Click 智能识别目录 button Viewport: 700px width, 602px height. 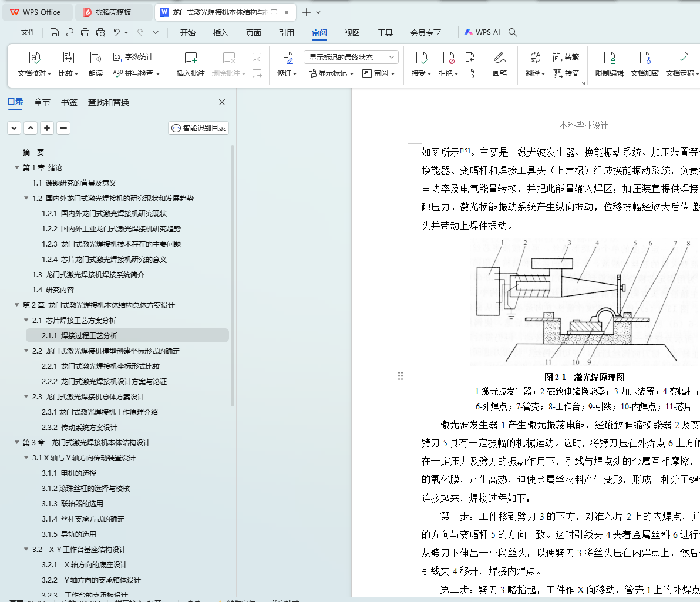pyautogui.click(x=198, y=127)
